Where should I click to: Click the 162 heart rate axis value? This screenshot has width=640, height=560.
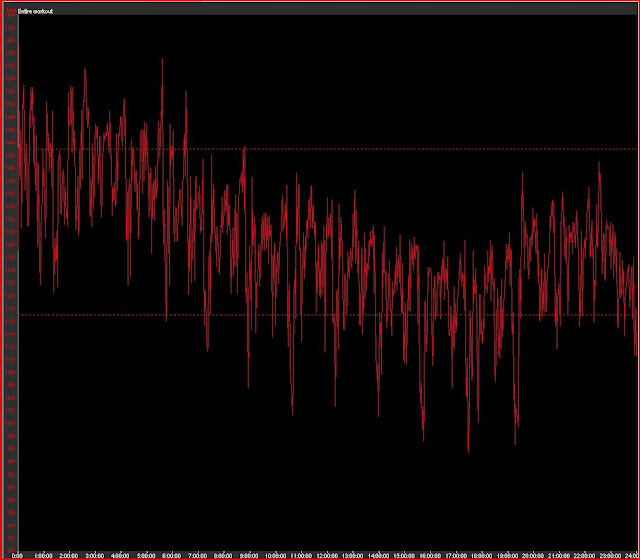[x=11, y=28]
